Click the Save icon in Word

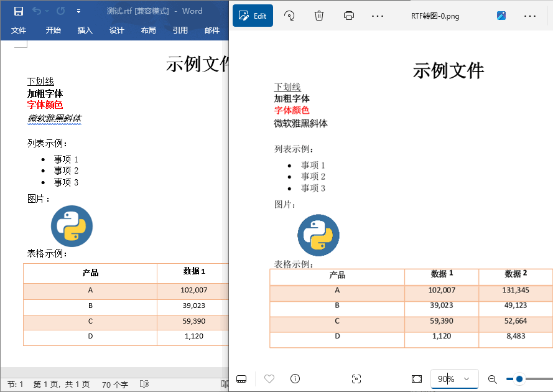(18, 11)
